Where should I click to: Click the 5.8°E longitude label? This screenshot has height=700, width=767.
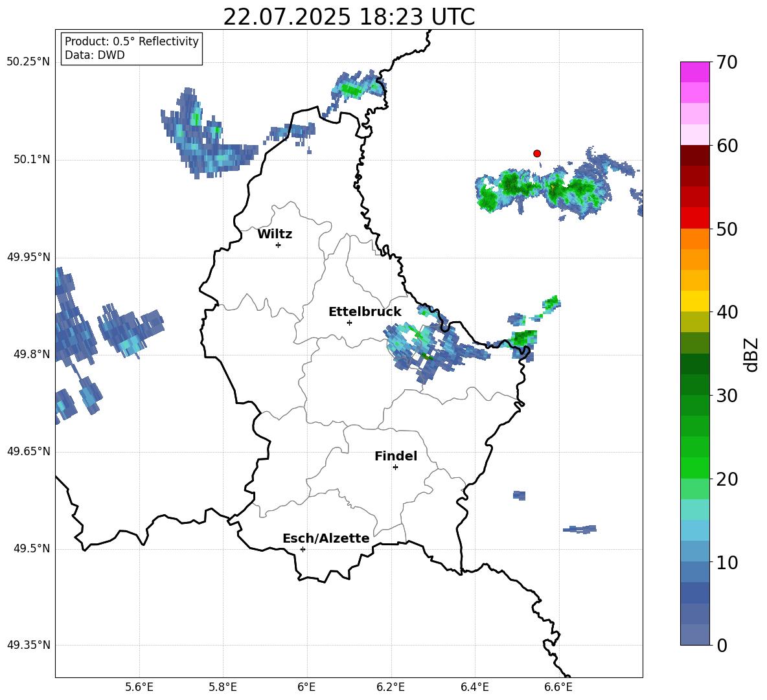[223, 687]
